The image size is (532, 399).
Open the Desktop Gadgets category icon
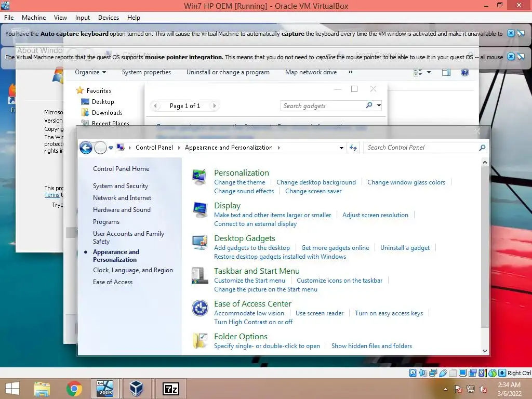click(199, 243)
